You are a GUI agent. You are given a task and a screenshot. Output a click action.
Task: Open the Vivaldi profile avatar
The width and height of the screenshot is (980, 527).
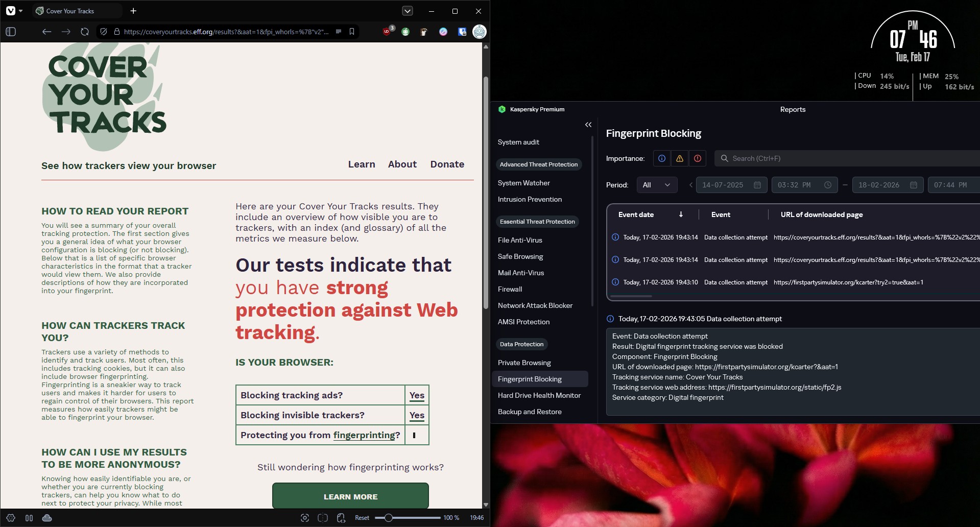pyautogui.click(x=479, y=32)
